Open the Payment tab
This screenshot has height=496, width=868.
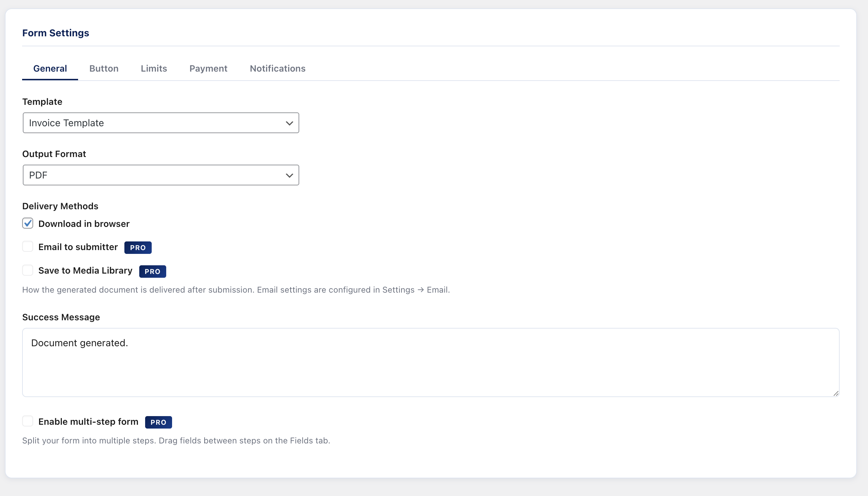[x=208, y=68]
